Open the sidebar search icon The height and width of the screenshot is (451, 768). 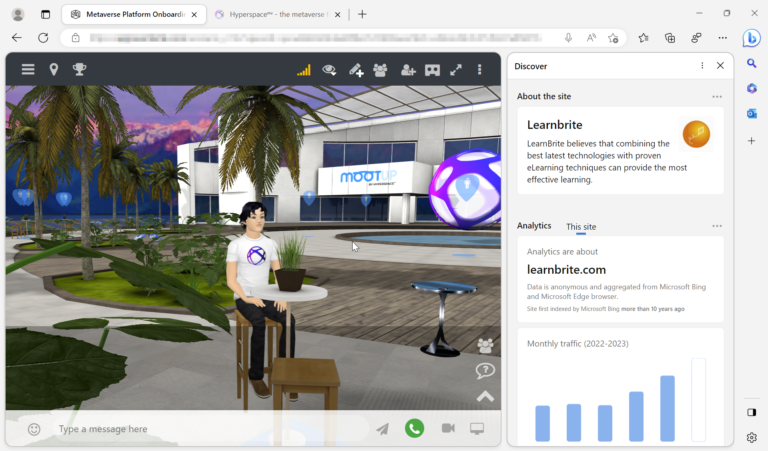752,63
